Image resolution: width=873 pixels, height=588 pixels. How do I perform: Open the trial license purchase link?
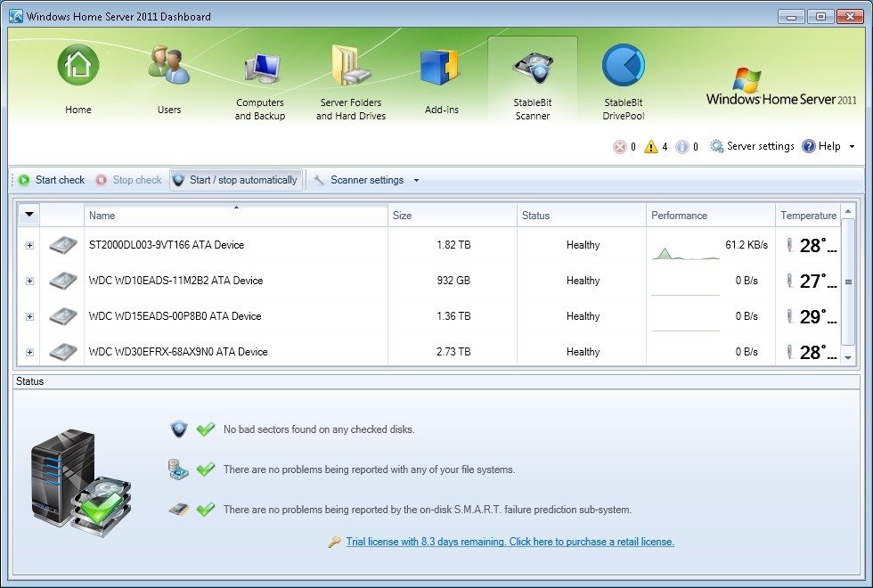[510, 542]
